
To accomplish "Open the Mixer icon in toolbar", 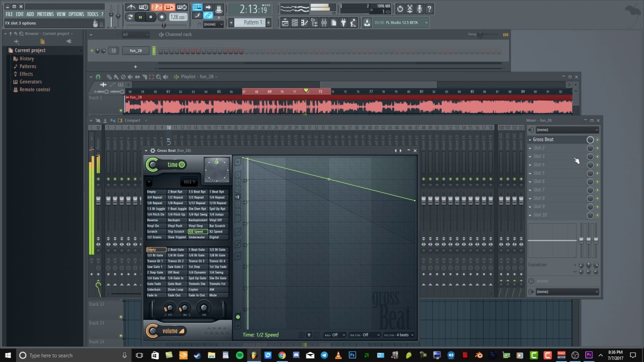I will [324, 23].
